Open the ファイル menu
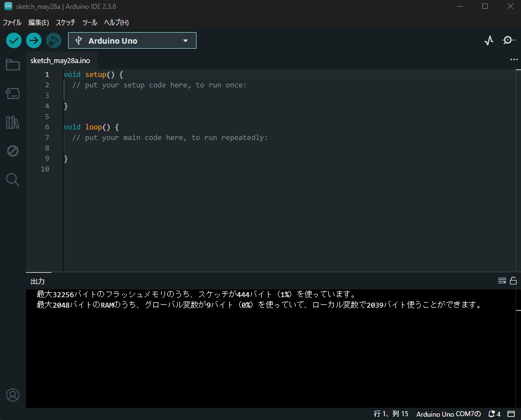Image resolution: width=521 pixels, height=420 pixels. tap(12, 23)
